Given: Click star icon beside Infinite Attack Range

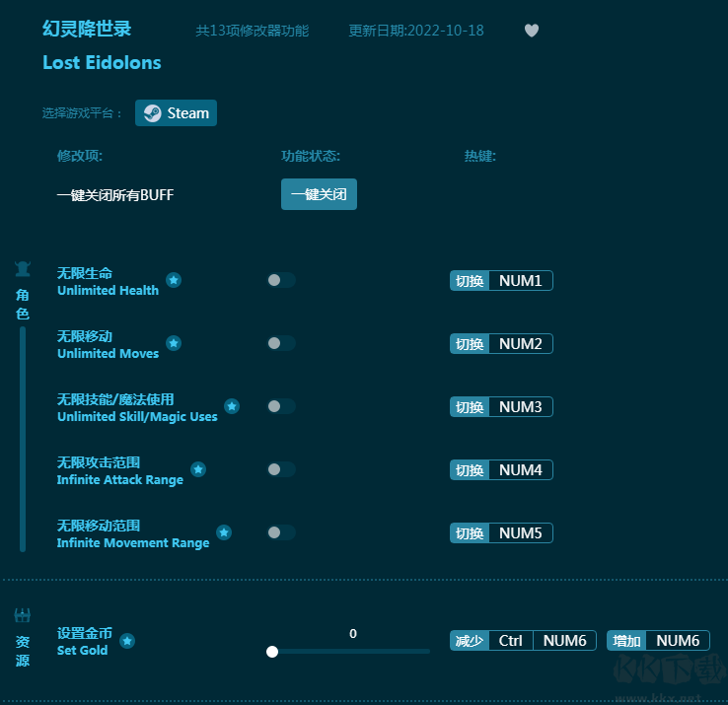Looking at the screenshot, I should point(198,469).
